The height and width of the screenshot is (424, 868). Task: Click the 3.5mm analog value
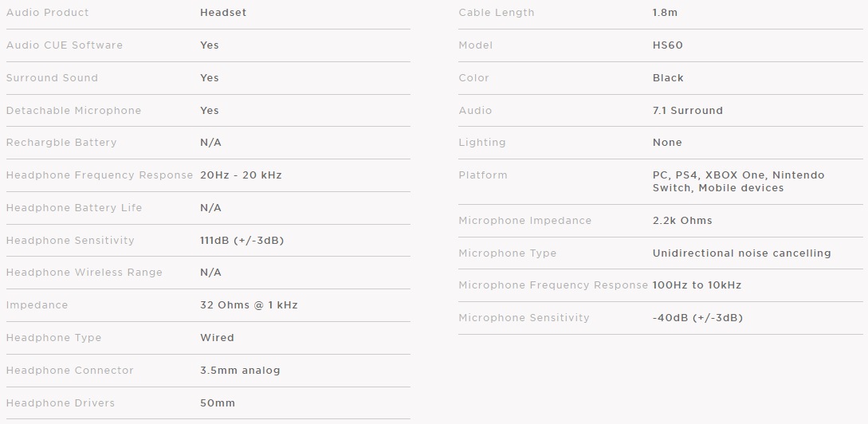pos(240,371)
